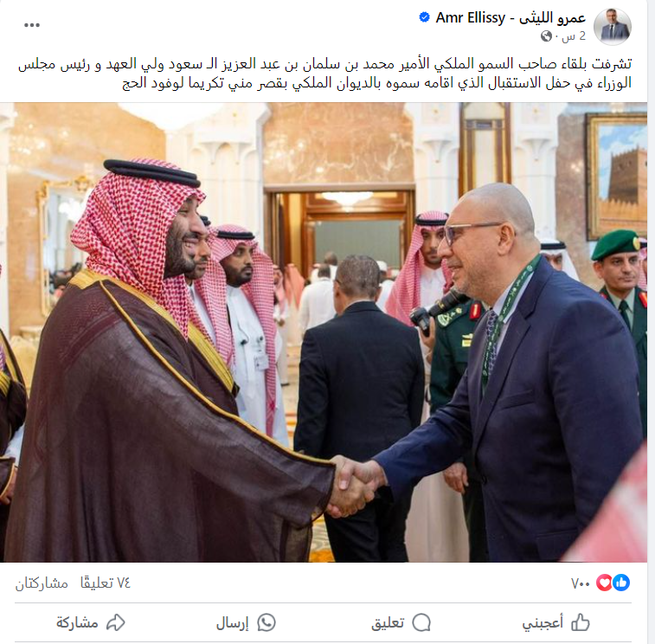Image resolution: width=655 pixels, height=644 pixels.
Task: Open Amr Ellissy profile picture
Action: [x=612, y=27]
